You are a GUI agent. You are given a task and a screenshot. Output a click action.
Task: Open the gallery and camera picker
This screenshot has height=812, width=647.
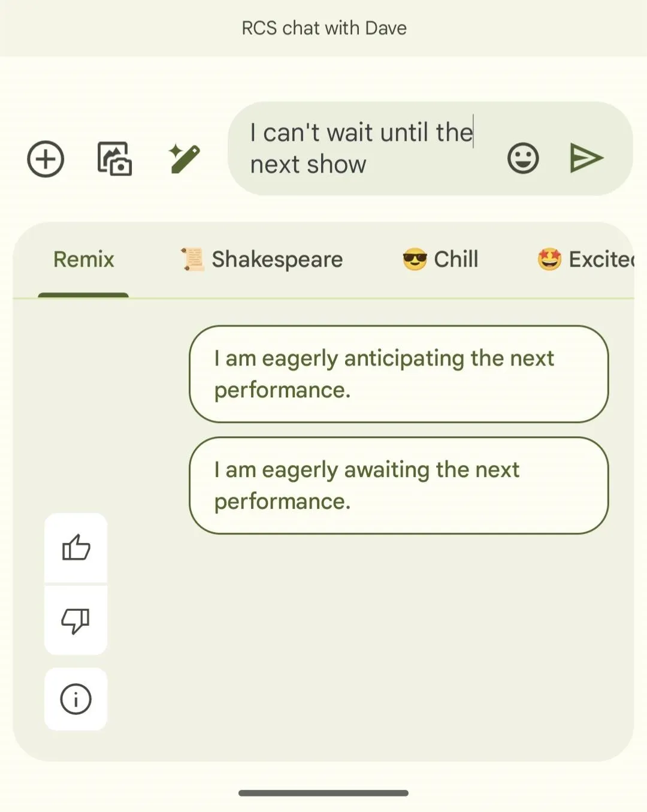114,159
